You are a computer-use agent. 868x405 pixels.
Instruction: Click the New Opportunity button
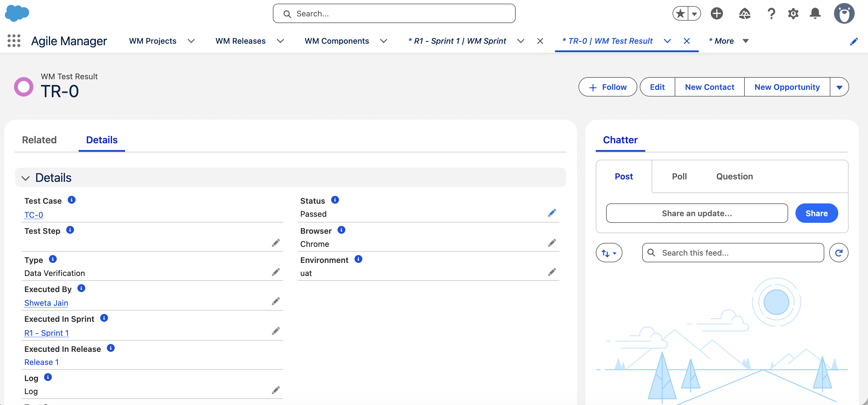point(787,87)
